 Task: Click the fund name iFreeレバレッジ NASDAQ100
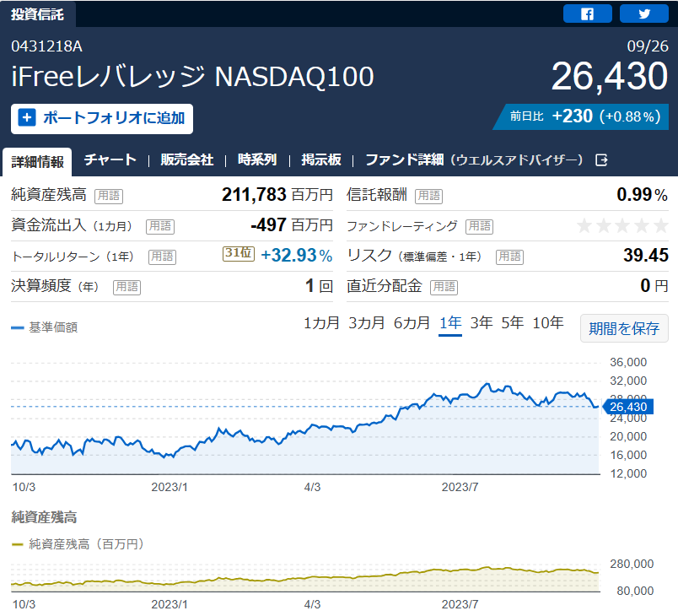[x=192, y=77]
